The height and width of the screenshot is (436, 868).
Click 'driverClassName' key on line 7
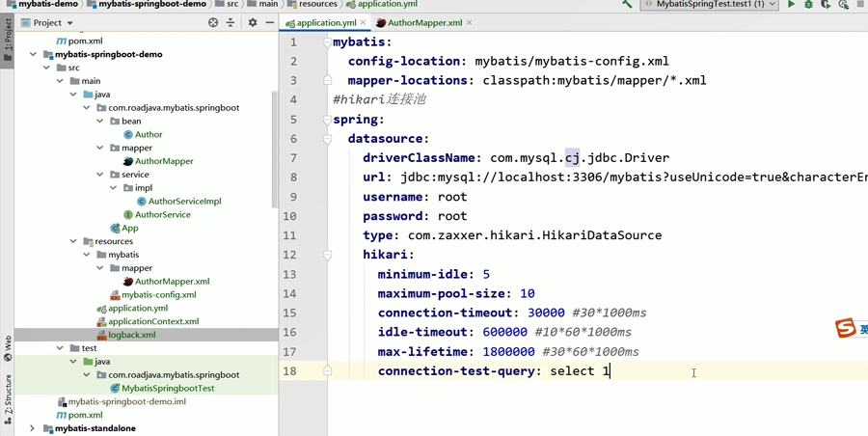(420, 158)
